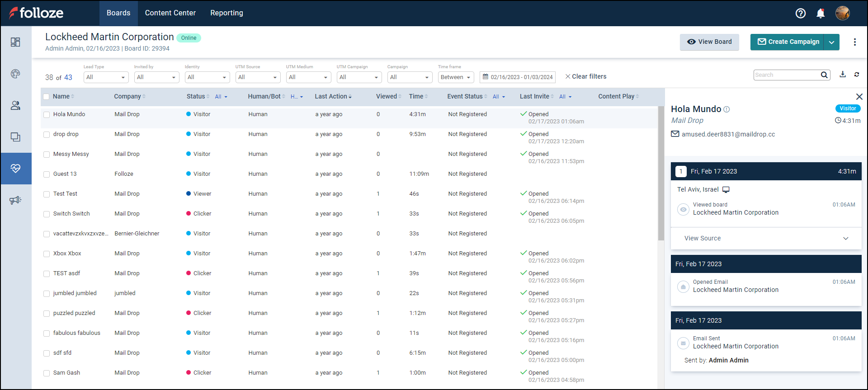This screenshot has width=868, height=390.
Task: Click the refresh table icon
Action: point(857,75)
